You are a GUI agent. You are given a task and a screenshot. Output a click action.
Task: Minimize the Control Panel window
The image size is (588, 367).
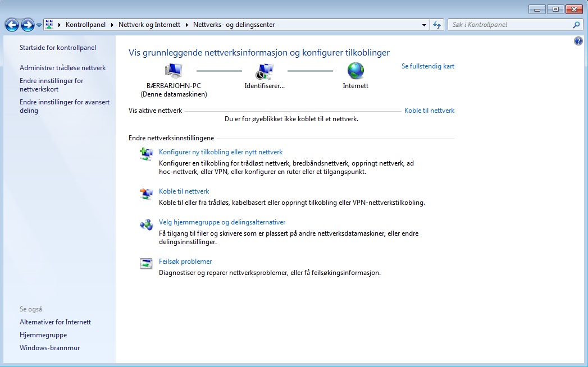tap(537, 10)
